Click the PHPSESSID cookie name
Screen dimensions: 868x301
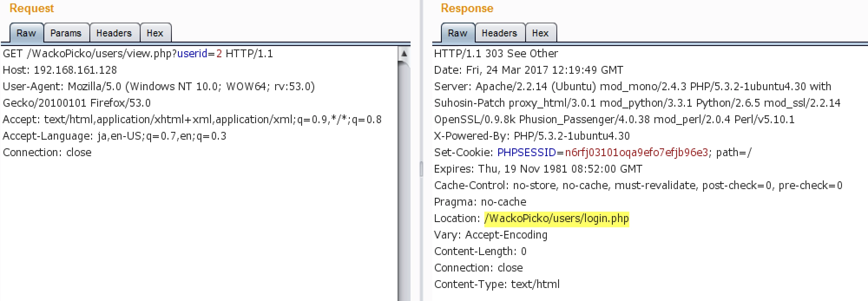pyautogui.click(x=526, y=153)
